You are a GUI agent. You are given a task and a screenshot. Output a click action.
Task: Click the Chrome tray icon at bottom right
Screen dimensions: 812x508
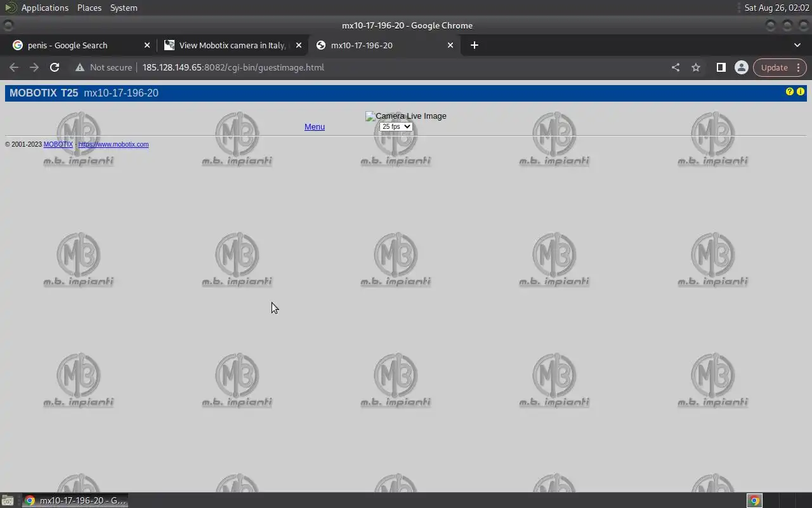754,500
